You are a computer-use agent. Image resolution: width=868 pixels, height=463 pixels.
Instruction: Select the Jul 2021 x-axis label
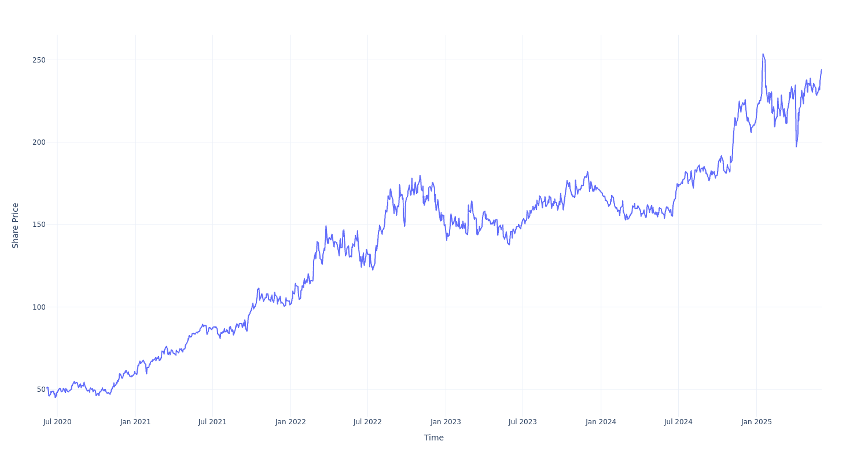pos(212,422)
